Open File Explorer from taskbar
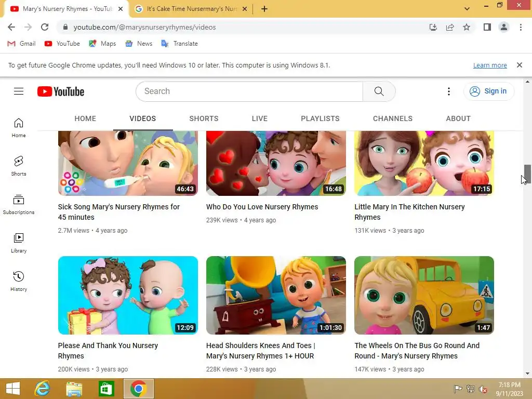532x399 pixels. [x=74, y=389]
